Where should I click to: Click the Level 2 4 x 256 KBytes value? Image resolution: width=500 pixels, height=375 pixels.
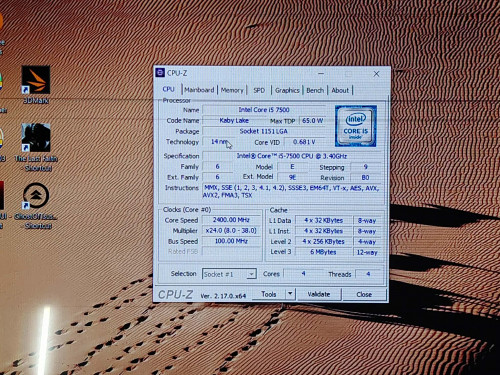click(323, 241)
